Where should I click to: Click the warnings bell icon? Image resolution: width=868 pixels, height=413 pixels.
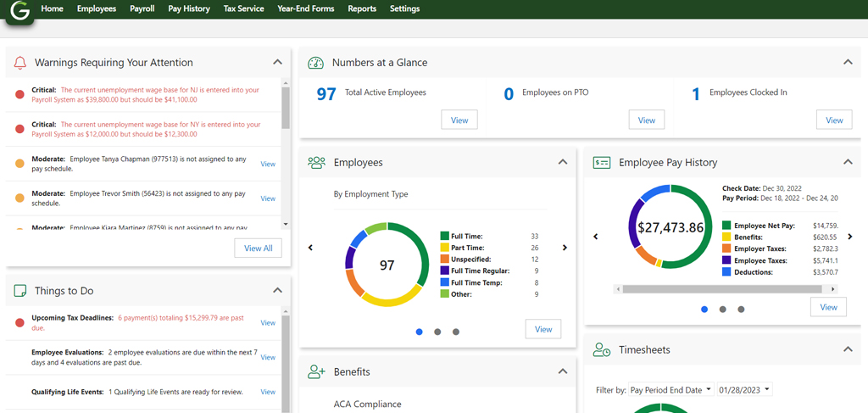[20, 63]
